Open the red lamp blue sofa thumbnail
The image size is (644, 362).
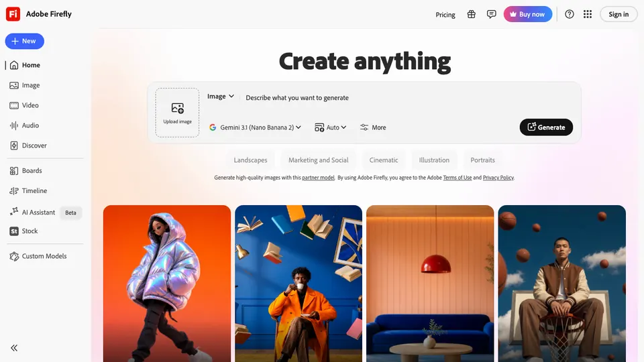point(430,284)
